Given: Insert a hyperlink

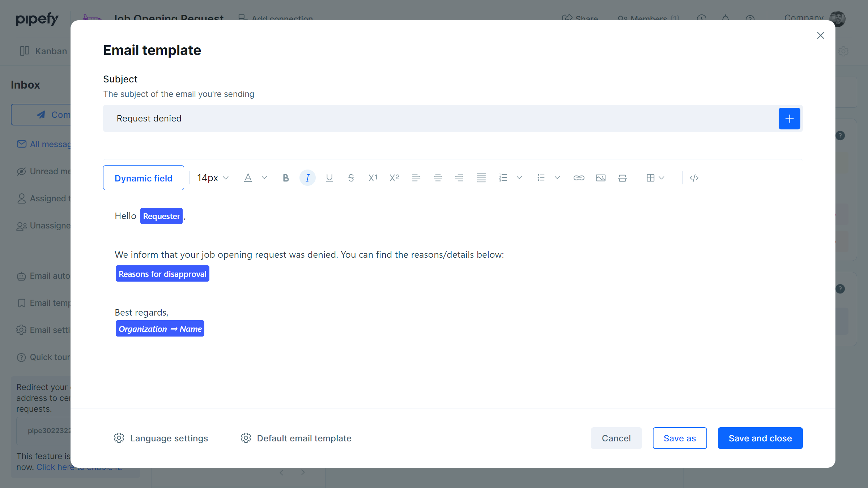Looking at the screenshot, I should [579, 178].
